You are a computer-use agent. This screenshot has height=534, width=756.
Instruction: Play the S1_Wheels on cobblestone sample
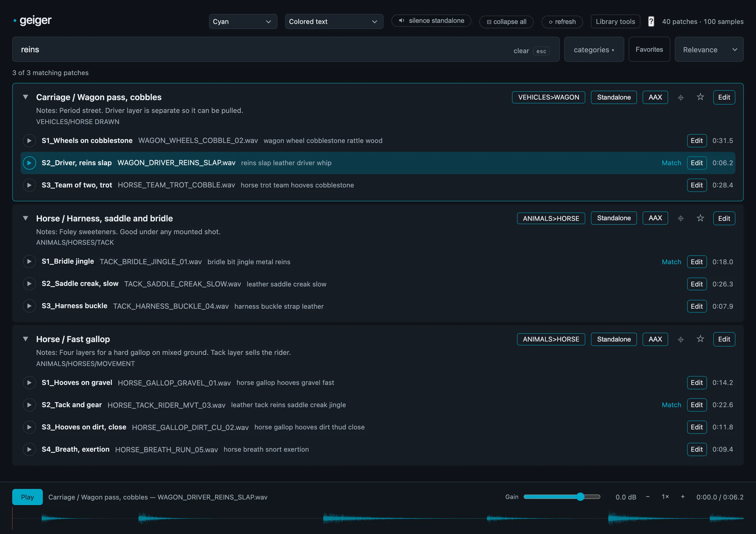29,141
